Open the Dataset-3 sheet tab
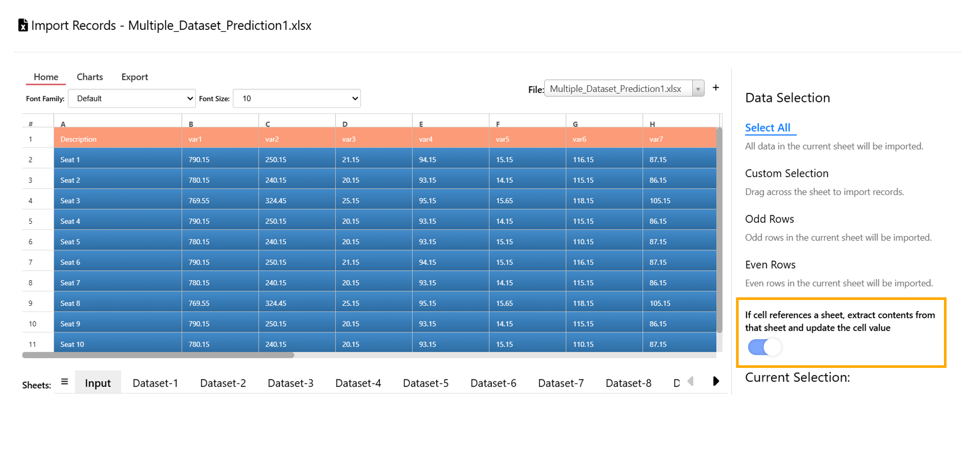Image resolution: width=980 pixels, height=451 pixels. (290, 383)
